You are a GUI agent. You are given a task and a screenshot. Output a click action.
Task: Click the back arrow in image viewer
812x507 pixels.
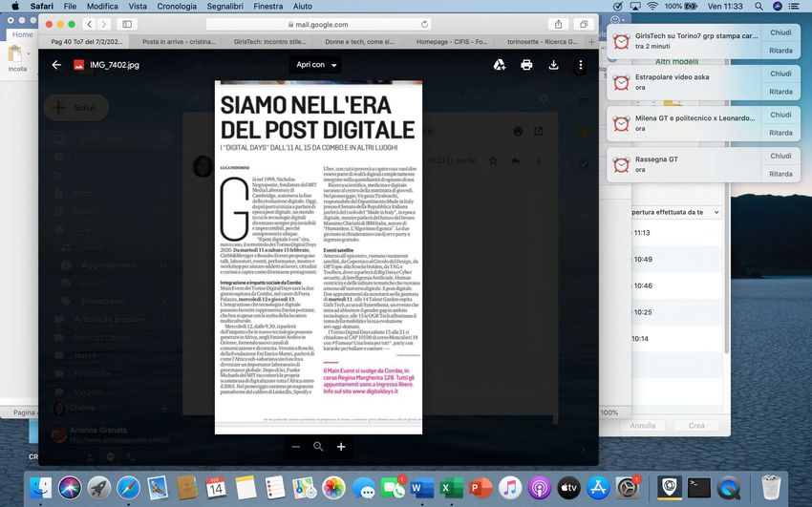pos(56,65)
